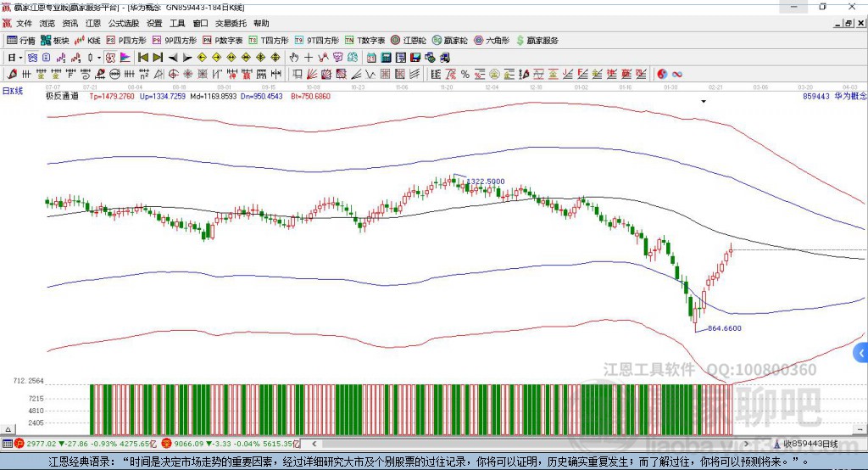This screenshot has width=868, height=470.
Task: Jump to the last bar icon
Action: click(158, 58)
